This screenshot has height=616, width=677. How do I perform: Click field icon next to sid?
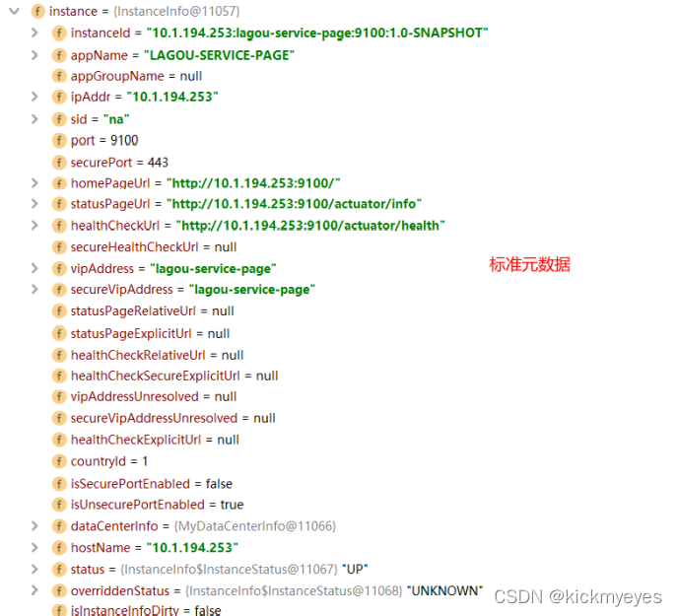59,119
